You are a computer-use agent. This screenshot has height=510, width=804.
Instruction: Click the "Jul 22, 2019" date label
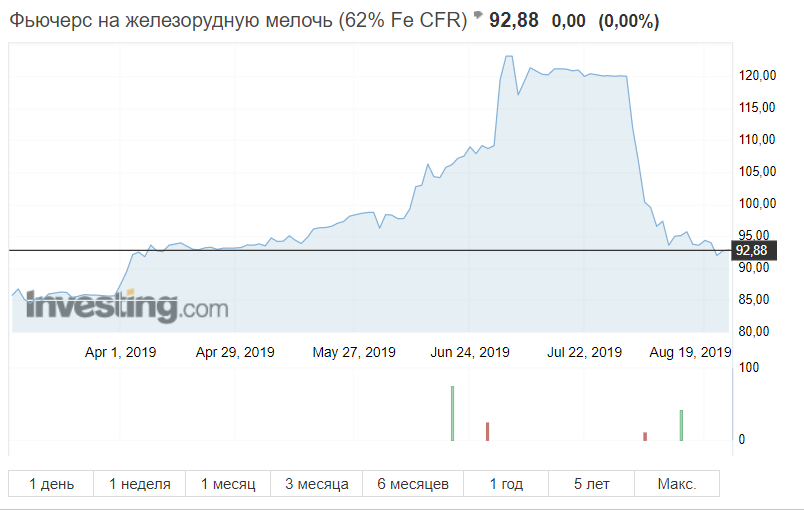tap(585, 352)
